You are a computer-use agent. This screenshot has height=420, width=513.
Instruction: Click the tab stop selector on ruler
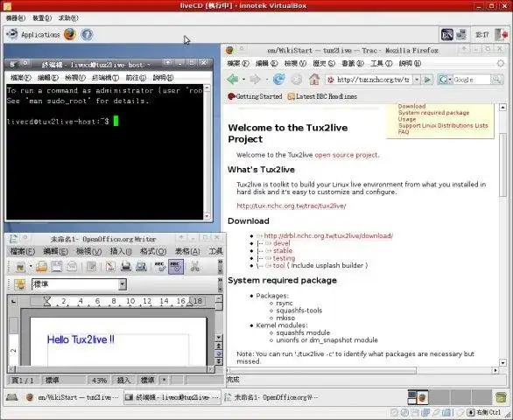click(x=13, y=301)
